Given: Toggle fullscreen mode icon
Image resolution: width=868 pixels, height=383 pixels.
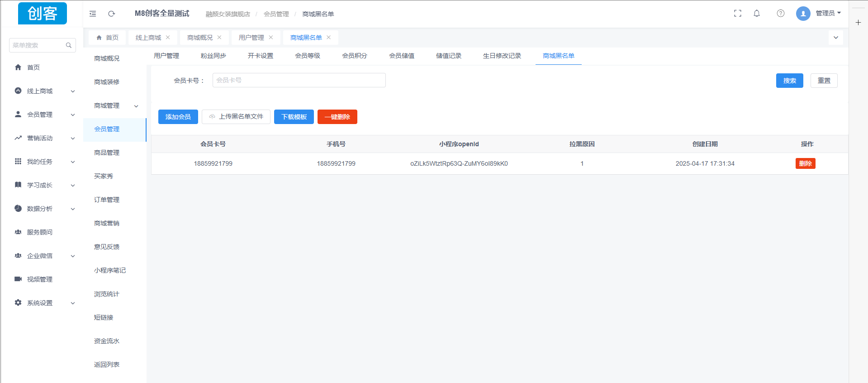Looking at the screenshot, I should click(x=738, y=14).
